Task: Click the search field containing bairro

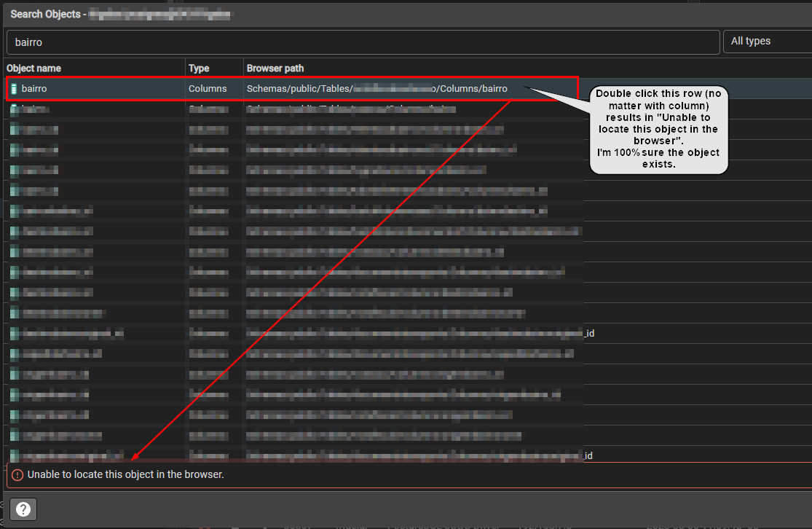Action: click(x=363, y=42)
